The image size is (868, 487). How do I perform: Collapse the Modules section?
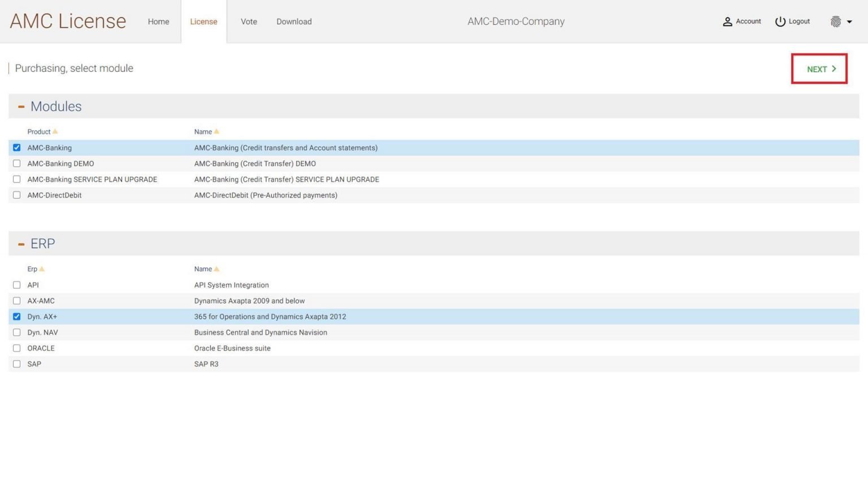click(21, 106)
